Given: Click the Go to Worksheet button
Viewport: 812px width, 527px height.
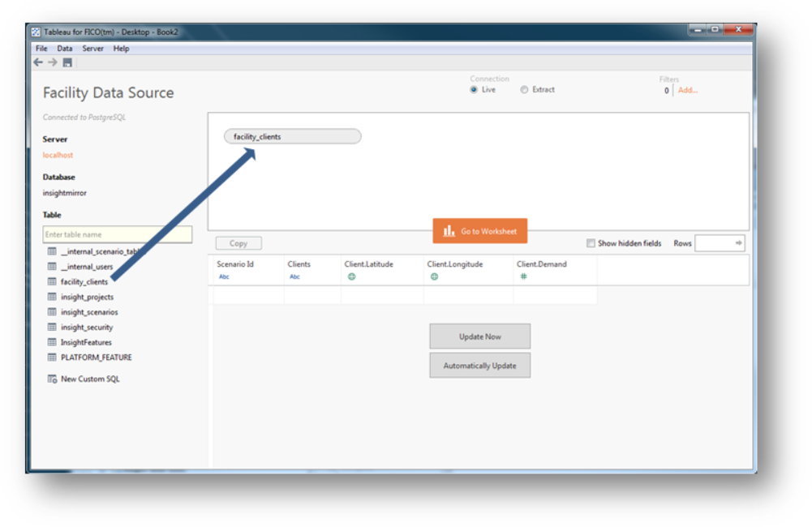Looking at the screenshot, I should (x=480, y=231).
